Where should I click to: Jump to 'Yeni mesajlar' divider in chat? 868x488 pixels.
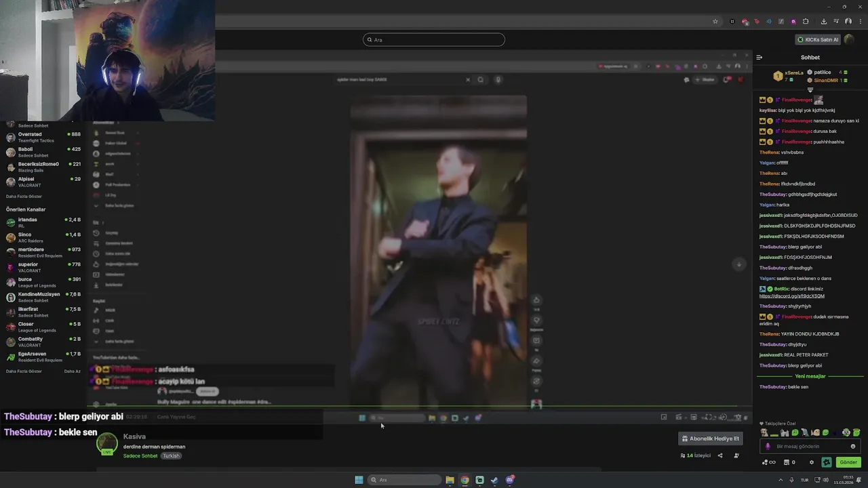tap(810, 376)
